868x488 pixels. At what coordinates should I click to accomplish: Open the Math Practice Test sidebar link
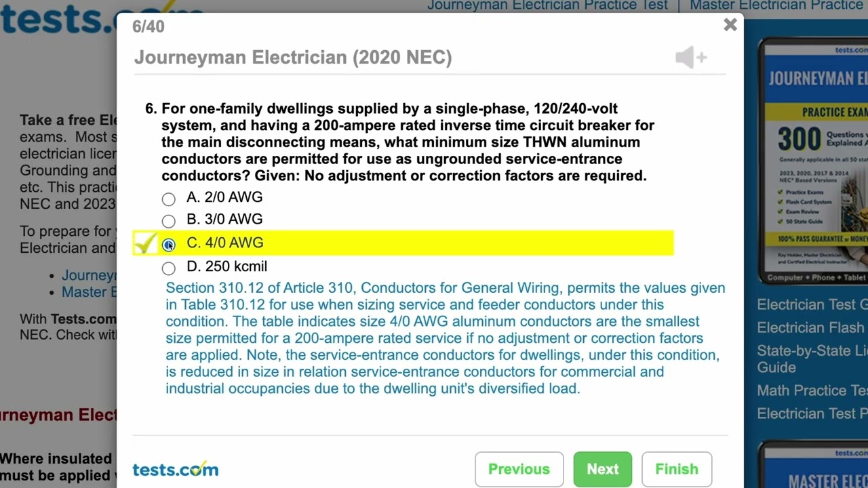click(812, 390)
